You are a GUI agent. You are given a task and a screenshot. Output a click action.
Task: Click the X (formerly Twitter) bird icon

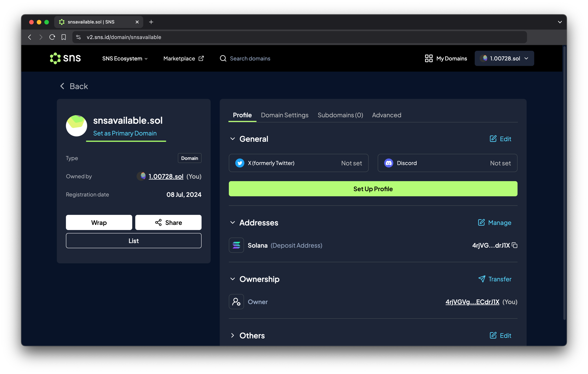point(239,163)
